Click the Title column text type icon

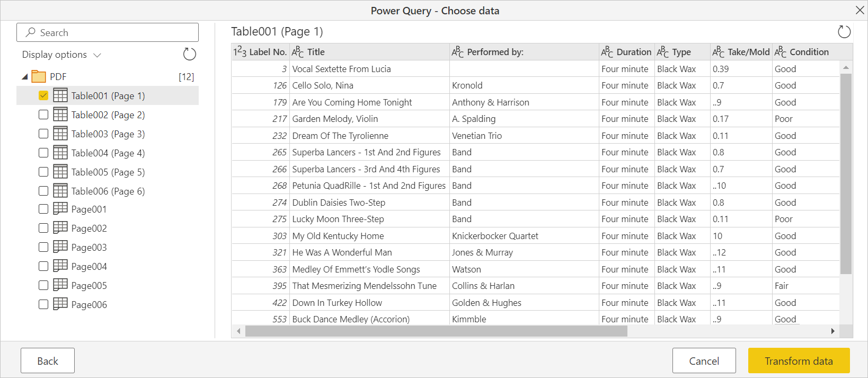point(298,52)
